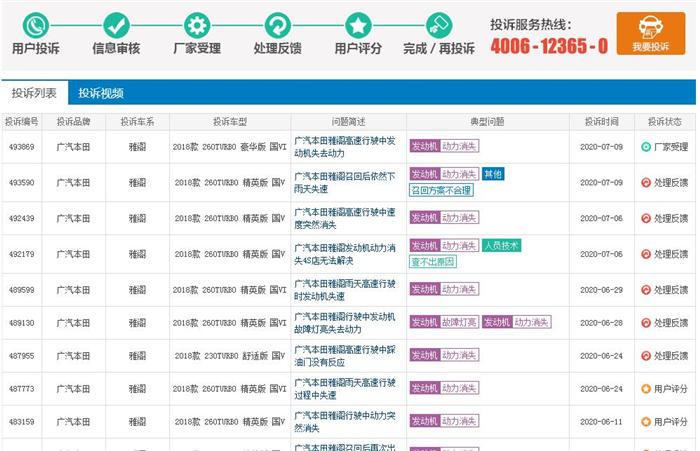Viewport: 700px width, 451px height.
Task: Click the orange 我要投诉 button
Action: (650, 33)
